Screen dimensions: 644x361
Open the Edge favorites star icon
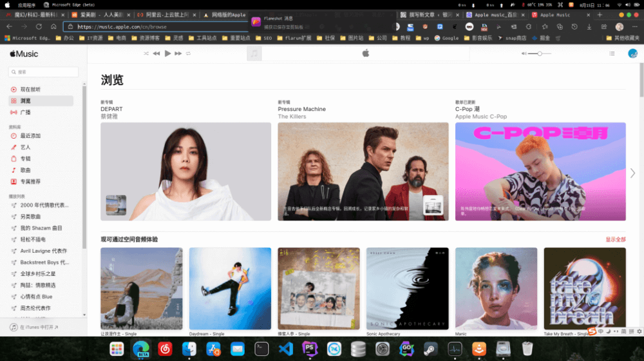click(545, 26)
